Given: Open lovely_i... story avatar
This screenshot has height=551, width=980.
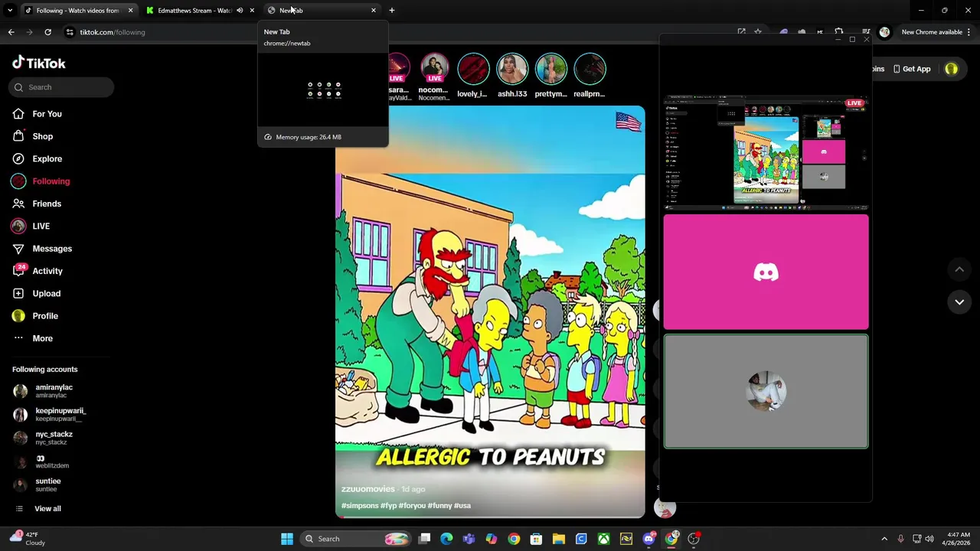Looking at the screenshot, I should [x=472, y=70].
